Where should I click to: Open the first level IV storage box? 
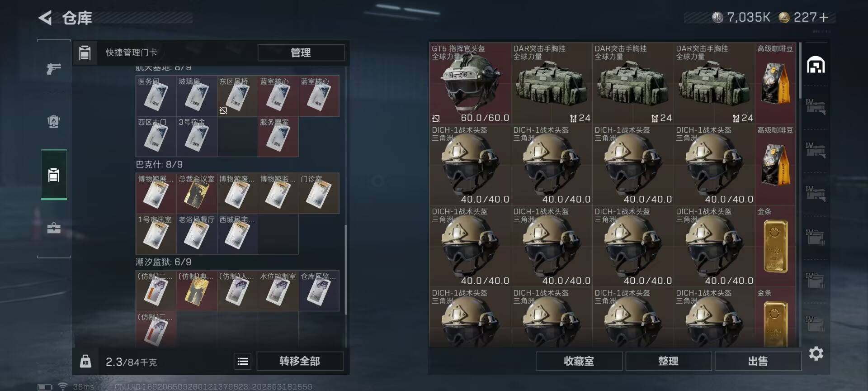(x=816, y=107)
